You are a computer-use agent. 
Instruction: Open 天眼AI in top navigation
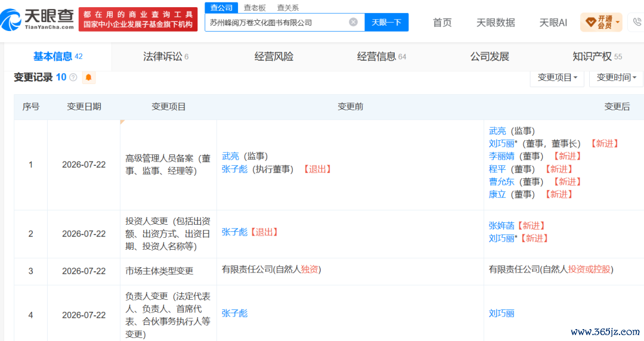(x=553, y=23)
